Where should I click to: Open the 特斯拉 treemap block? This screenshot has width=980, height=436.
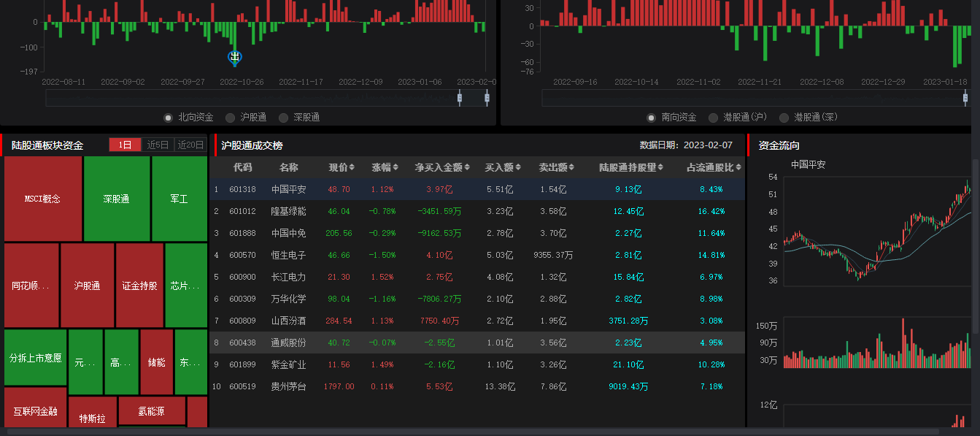[x=93, y=413]
